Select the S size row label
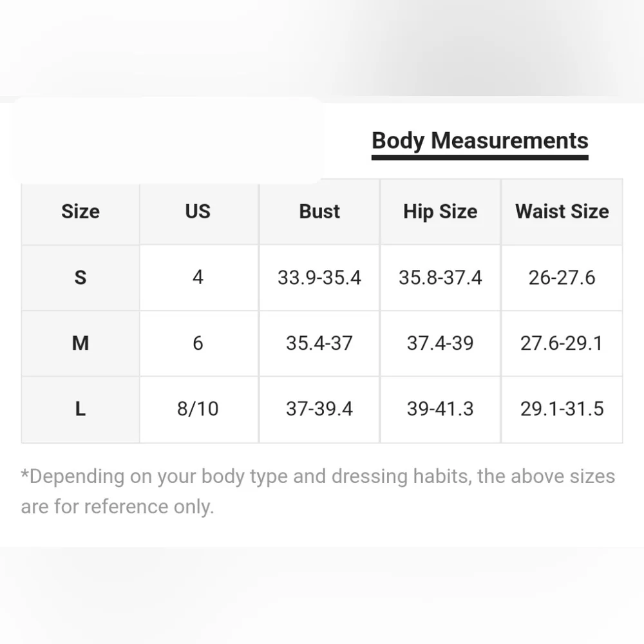This screenshot has height=644, width=644. click(x=80, y=278)
